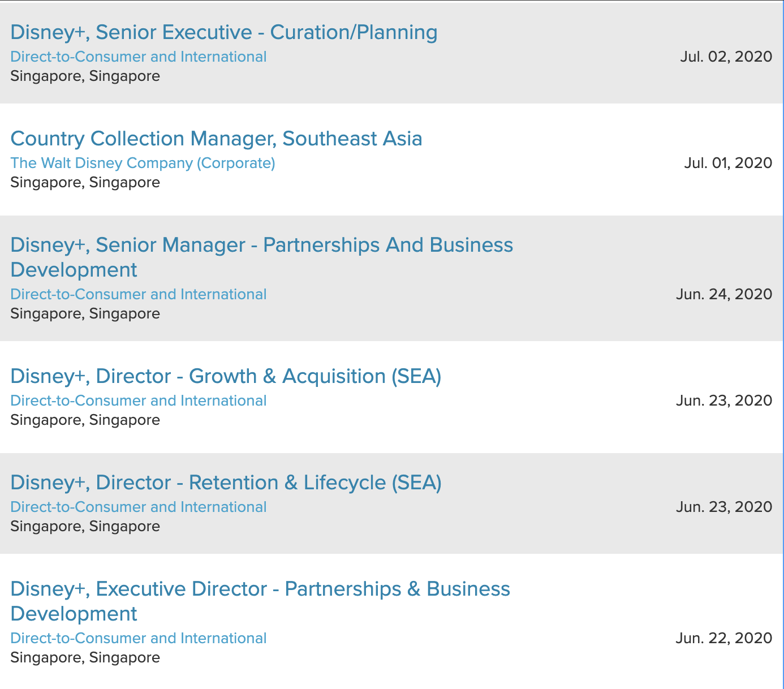The image size is (784, 689).
Task: Click Singapore location under Country Collection Manager
Action: pyautogui.click(x=85, y=182)
